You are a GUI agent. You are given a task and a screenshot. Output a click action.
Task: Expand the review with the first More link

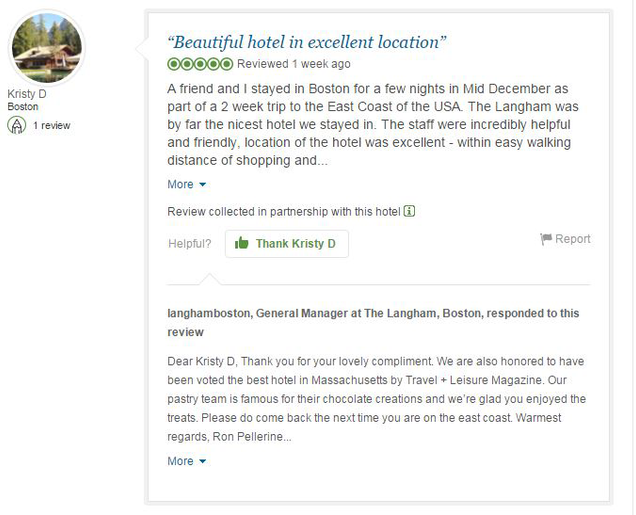click(180, 184)
